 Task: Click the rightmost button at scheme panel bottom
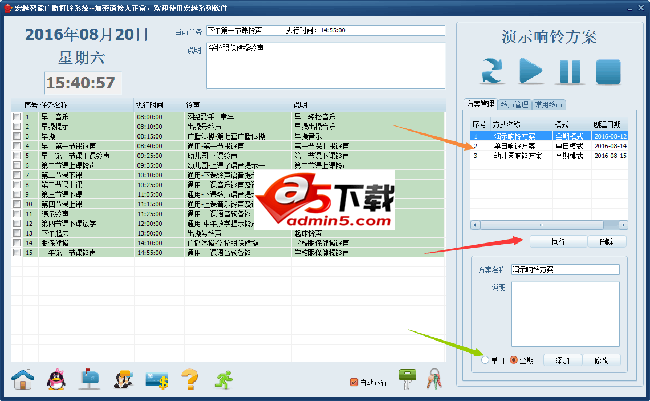click(x=601, y=360)
